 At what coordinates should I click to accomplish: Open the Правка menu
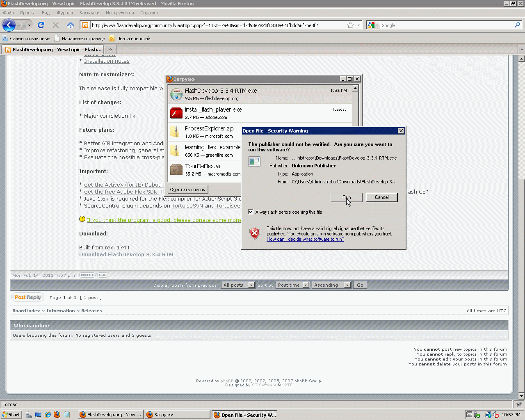click(28, 13)
